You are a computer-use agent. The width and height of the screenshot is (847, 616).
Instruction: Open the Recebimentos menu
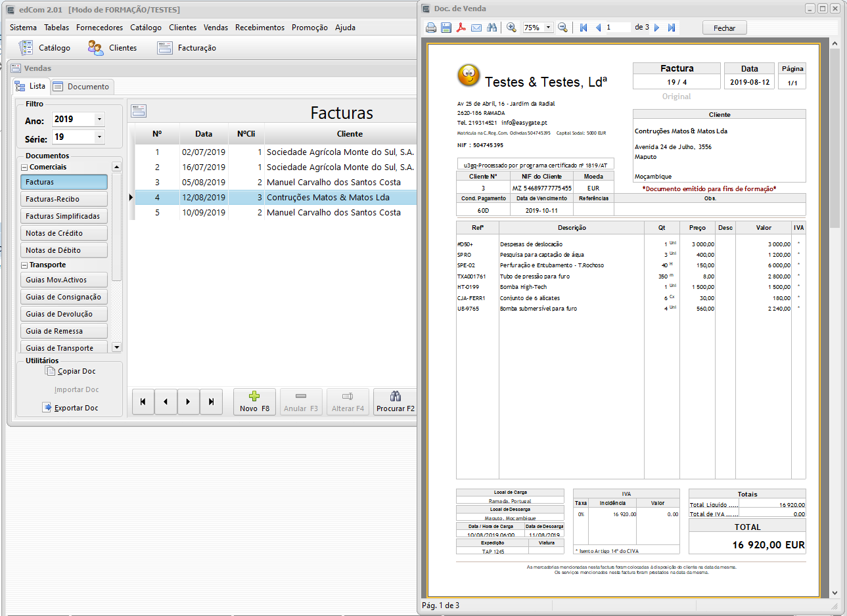260,28
